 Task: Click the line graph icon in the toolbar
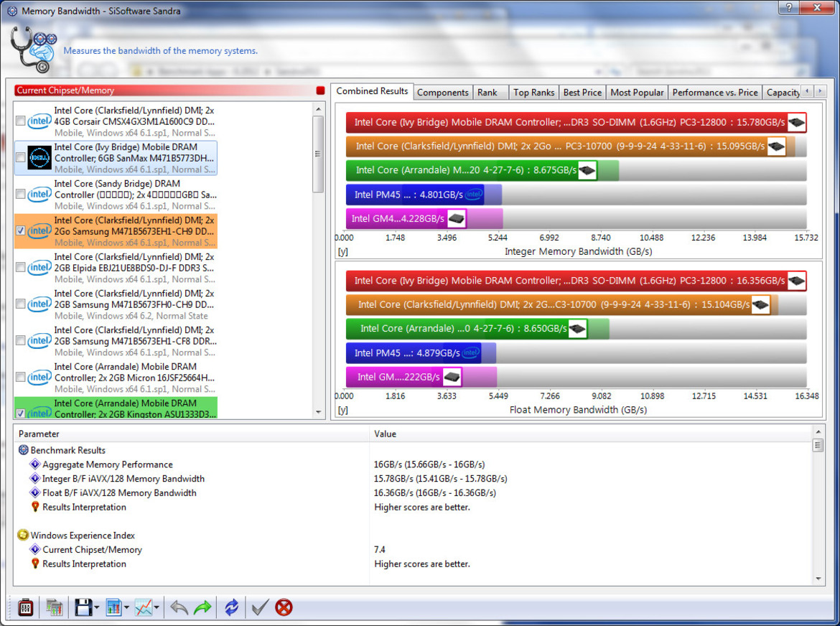(143, 607)
